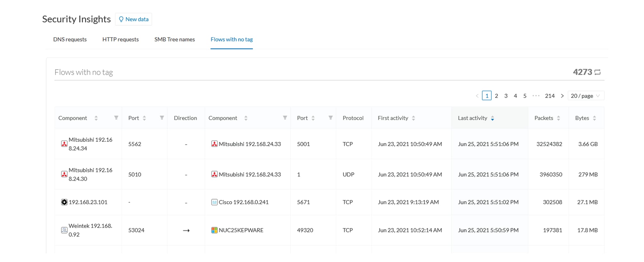The image size is (644, 262).
Task: Go to previous page arrow
Action: coord(477,96)
